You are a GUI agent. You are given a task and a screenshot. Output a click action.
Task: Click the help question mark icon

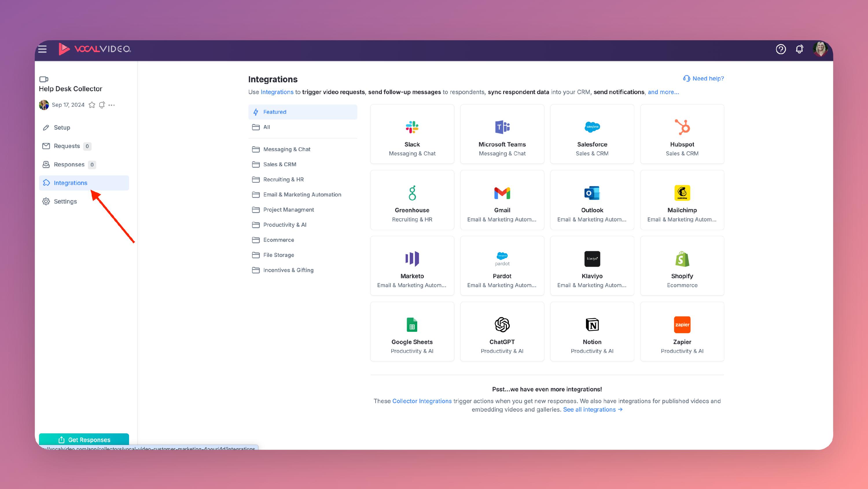(x=780, y=49)
